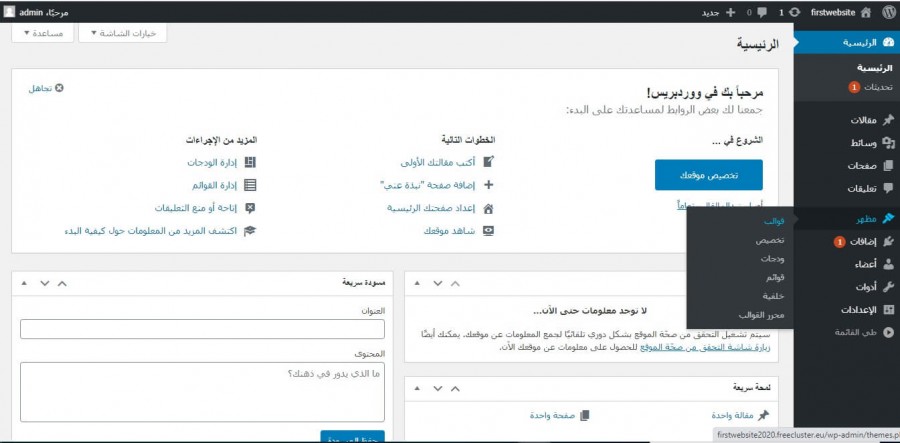Click إدارة الودجات manage widgets link
900x443 pixels.
click(212, 162)
